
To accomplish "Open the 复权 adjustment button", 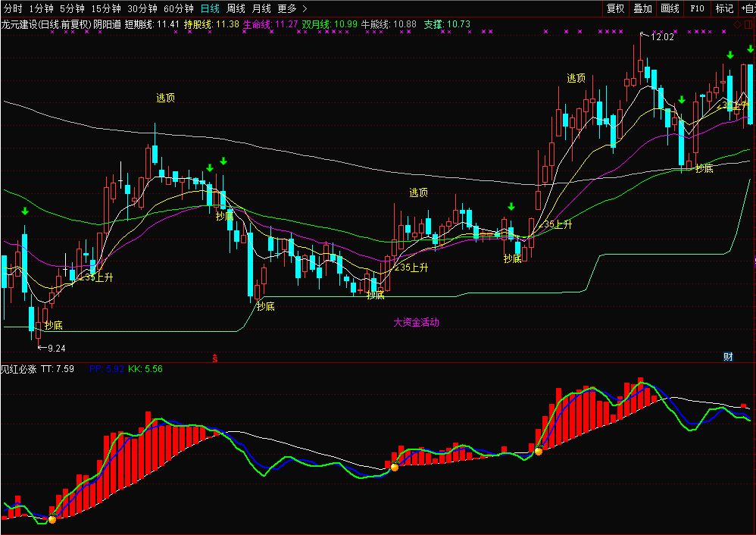I will (x=615, y=8).
